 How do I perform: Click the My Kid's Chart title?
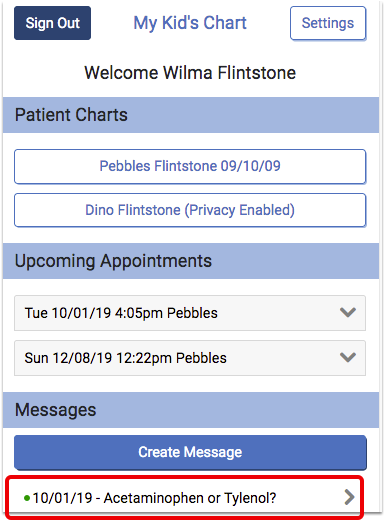[190, 23]
